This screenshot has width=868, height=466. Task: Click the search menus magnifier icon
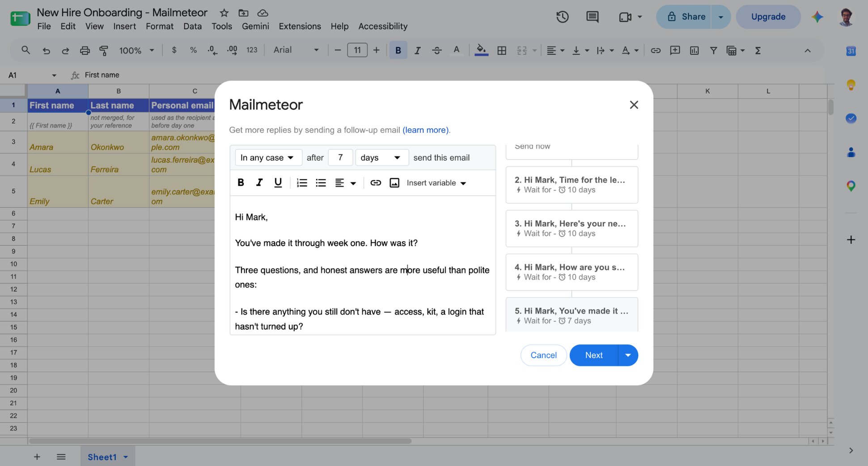point(26,50)
